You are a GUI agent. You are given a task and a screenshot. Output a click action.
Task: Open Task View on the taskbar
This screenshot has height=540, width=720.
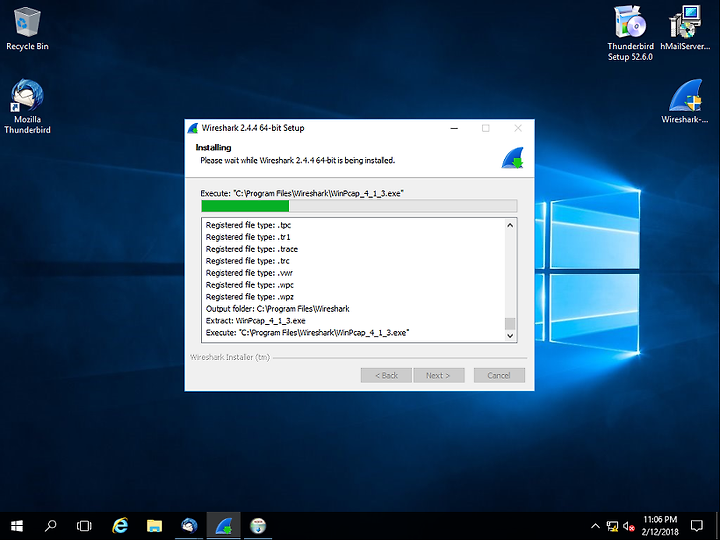[84, 526]
